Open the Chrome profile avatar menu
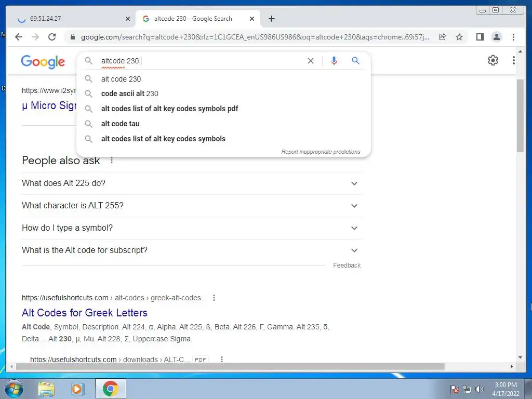Image resolution: width=532 pixels, height=399 pixels. click(496, 37)
